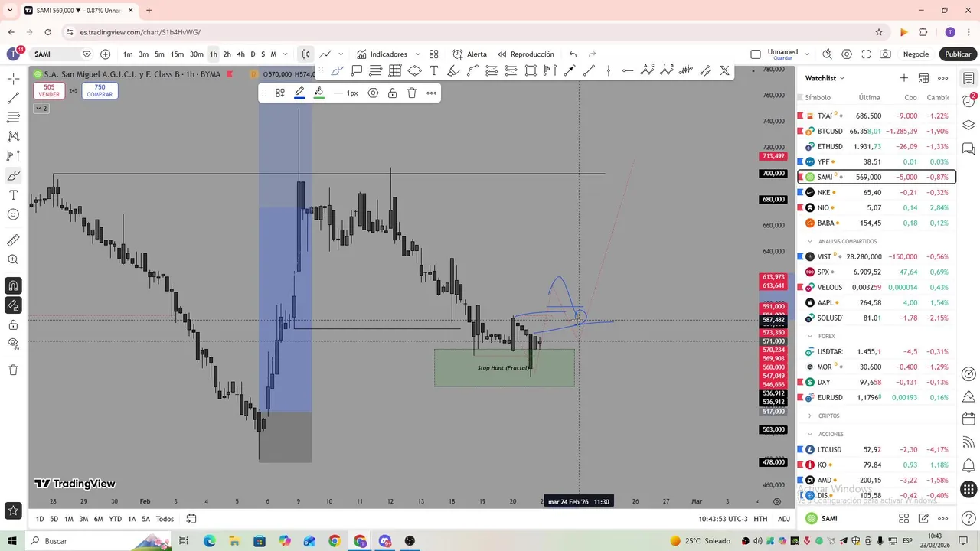This screenshot has height=551, width=980.
Task: Open templates icon in drawing toolbar
Action: pyautogui.click(x=280, y=93)
